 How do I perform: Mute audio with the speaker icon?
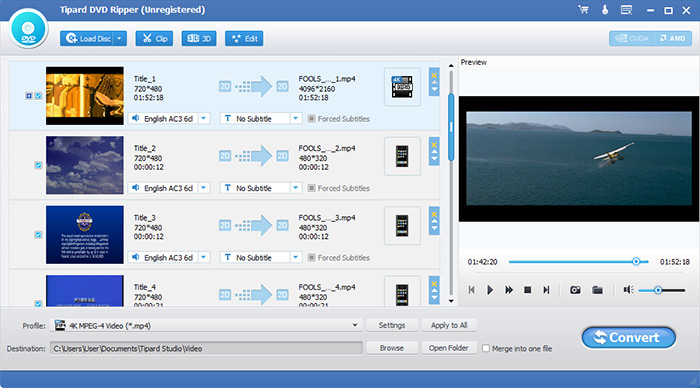click(629, 290)
